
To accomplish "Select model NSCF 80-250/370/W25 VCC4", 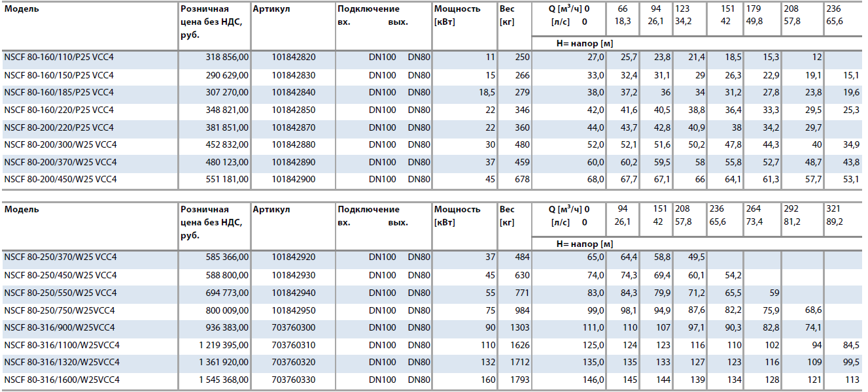I will click(x=60, y=257).
